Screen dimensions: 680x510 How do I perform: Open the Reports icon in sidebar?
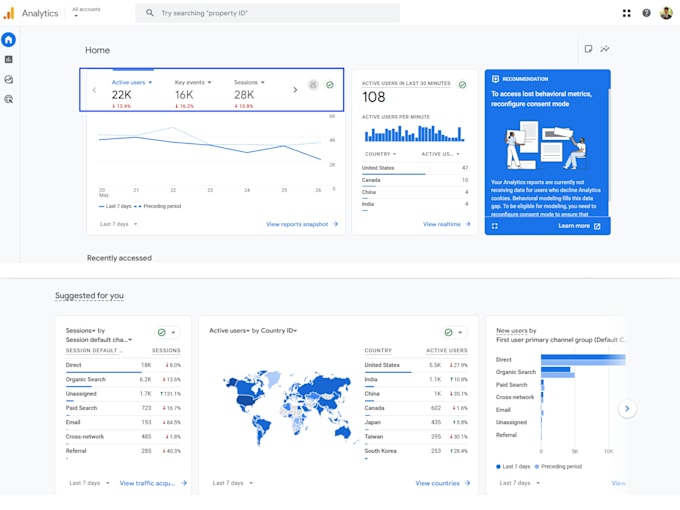point(9,59)
